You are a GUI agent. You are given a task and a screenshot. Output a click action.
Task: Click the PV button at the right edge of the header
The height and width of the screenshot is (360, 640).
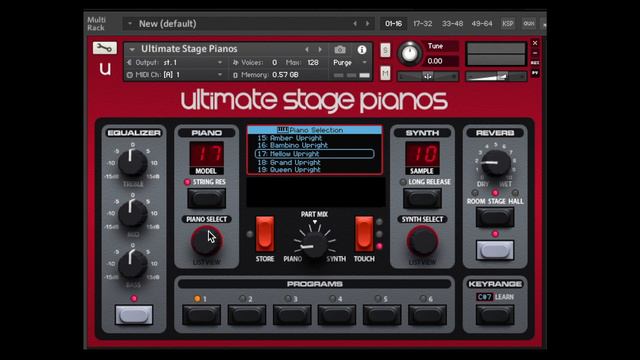point(535,73)
